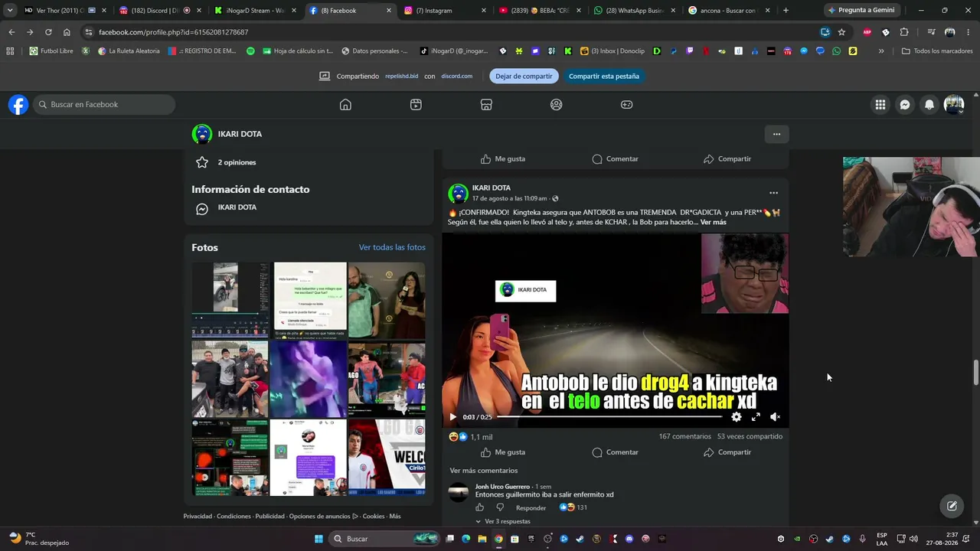Play the Antobob video
Screen dimensions: 980x551
click(452, 417)
